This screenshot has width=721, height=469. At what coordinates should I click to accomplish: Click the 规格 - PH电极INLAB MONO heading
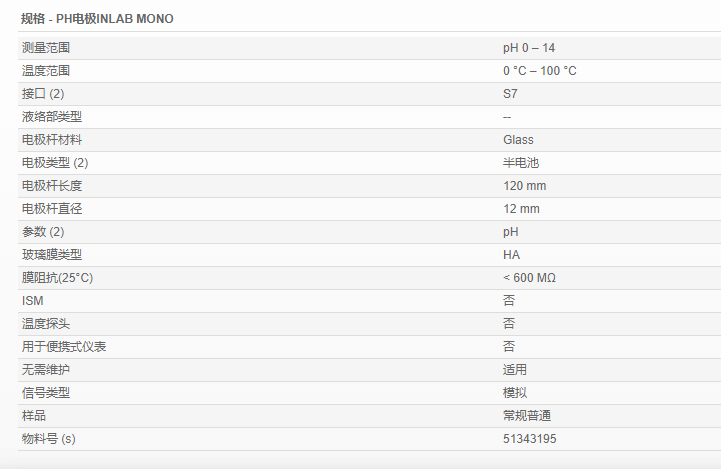pyautogui.click(x=97, y=19)
